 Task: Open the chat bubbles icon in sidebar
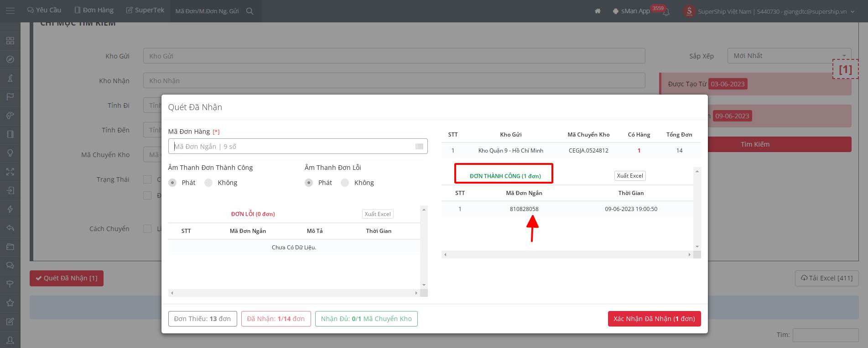click(10, 265)
